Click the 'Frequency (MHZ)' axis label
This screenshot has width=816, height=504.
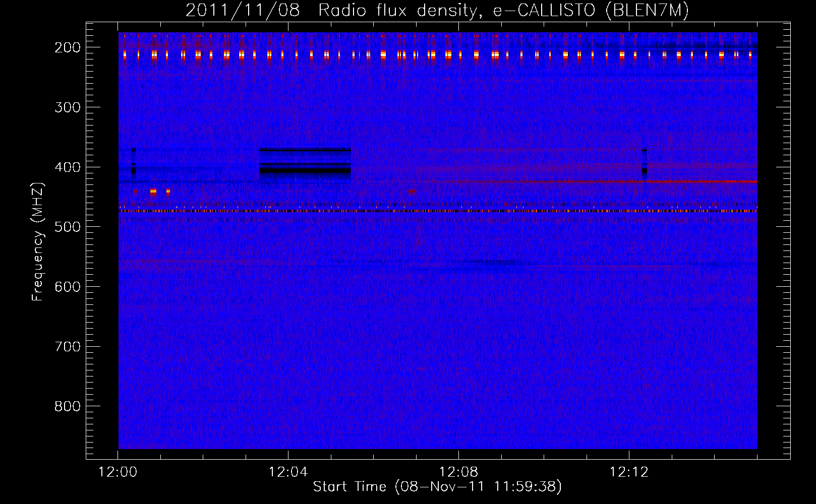[38, 241]
